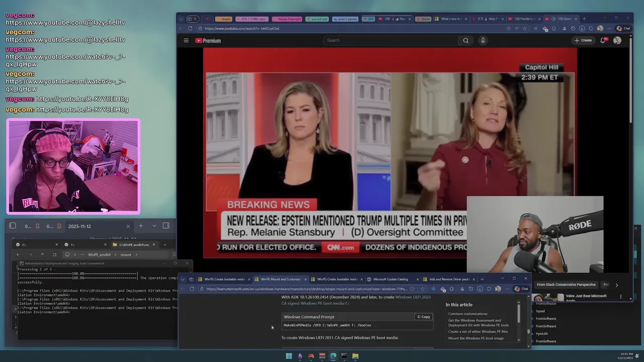Expand tab search dropdown in YouTube browser window
The image size is (644, 362).
coord(182,19)
